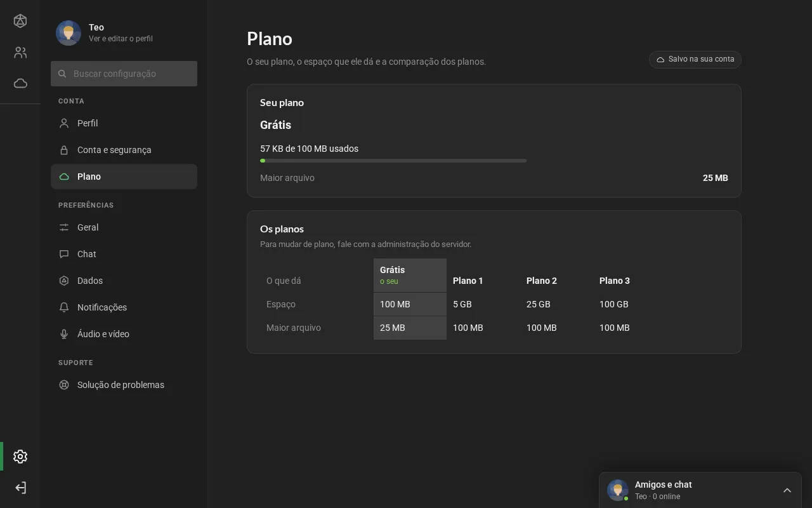Click the Grátis column header
812x508 pixels.
point(410,276)
